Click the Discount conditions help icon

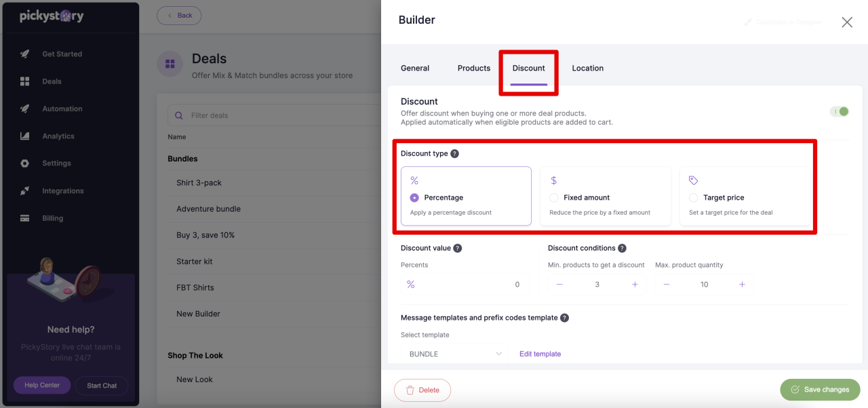[622, 248]
